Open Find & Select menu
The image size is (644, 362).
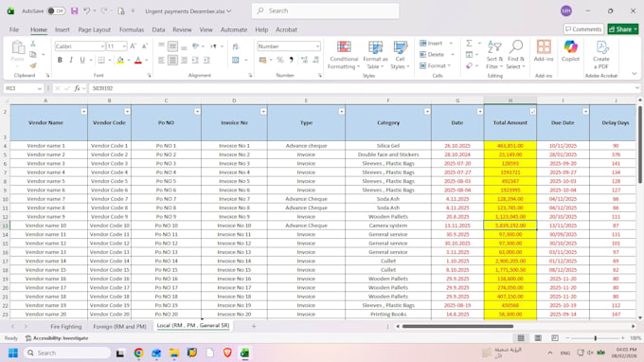coord(515,55)
